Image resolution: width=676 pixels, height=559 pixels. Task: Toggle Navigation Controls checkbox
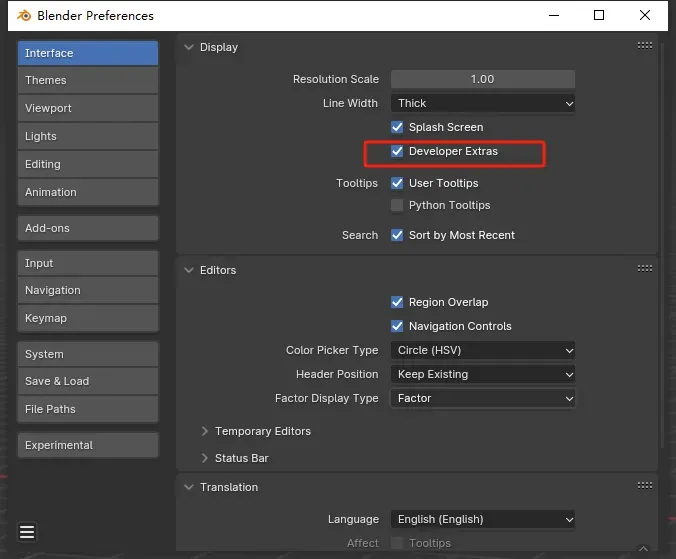tap(397, 326)
